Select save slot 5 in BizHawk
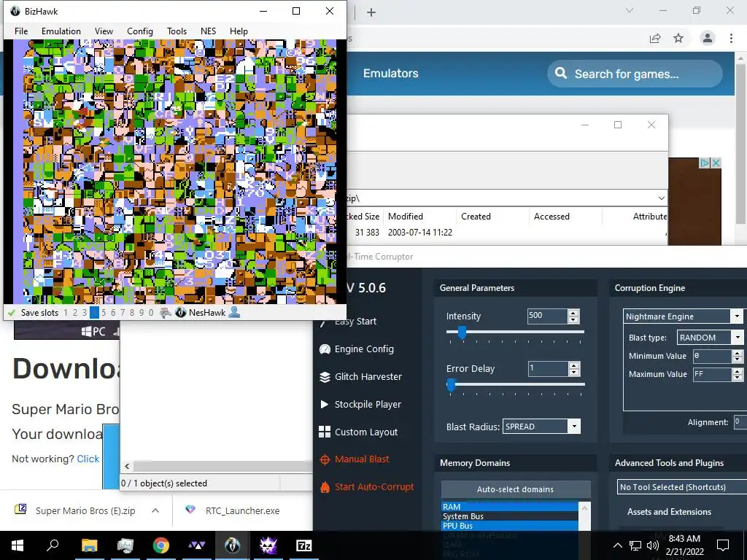Viewport: 747px width, 560px height. (x=104, y=313)
